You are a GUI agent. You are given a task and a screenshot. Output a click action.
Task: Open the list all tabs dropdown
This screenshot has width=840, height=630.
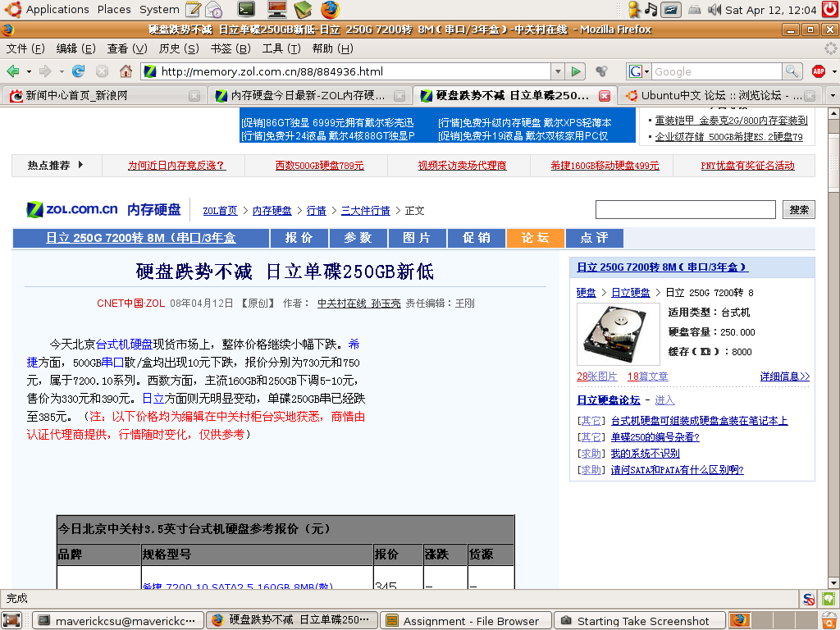click(x=832, y=96)
